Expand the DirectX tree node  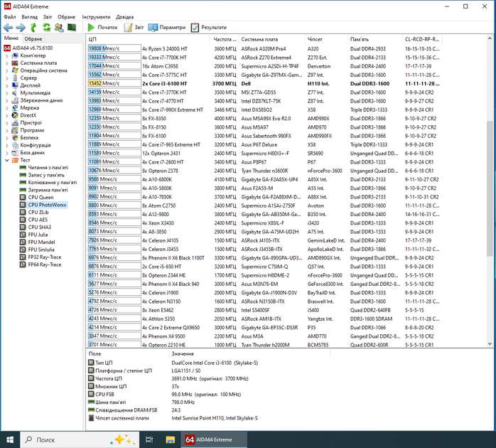[7, 116]
